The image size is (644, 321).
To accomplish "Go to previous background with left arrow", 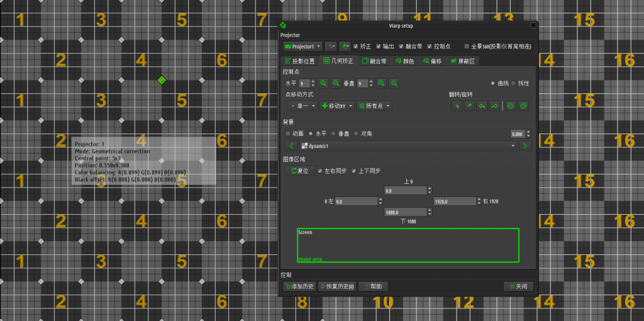I will (x=291, y=146).
